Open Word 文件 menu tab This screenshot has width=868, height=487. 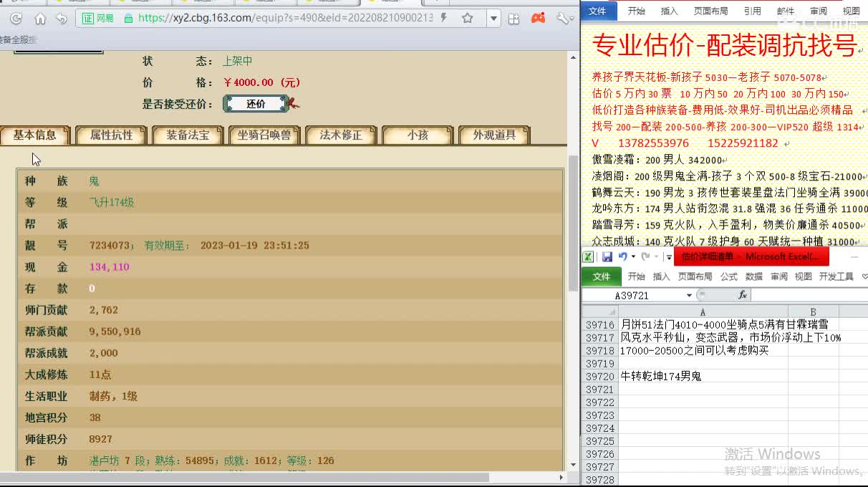pos(597,11)
